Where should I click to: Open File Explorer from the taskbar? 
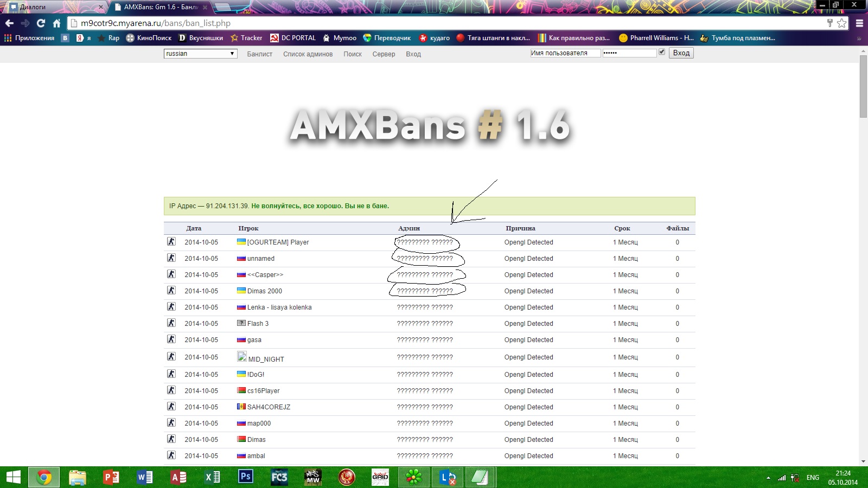[78, 477]
